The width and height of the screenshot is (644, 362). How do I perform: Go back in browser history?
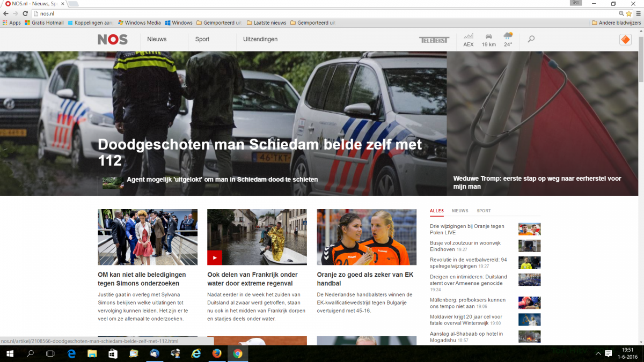(x=5, y=13)
